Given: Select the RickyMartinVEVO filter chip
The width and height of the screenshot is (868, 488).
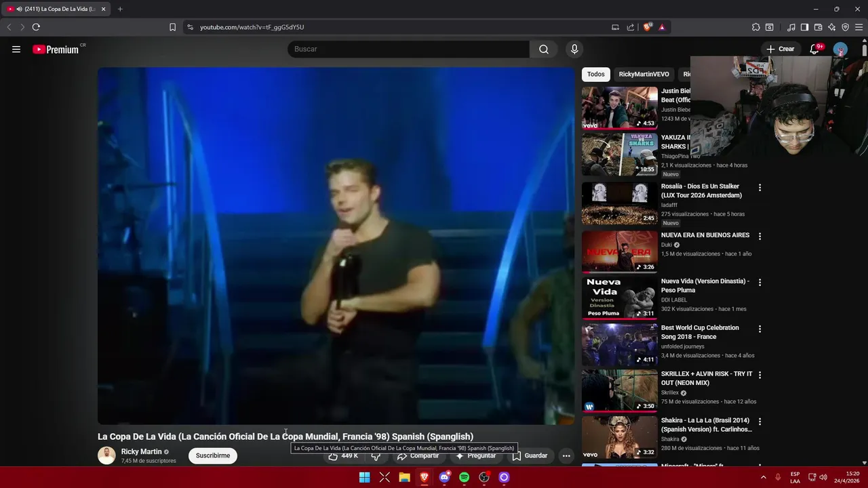Looking at the screenshot, I should pos(644,74).
